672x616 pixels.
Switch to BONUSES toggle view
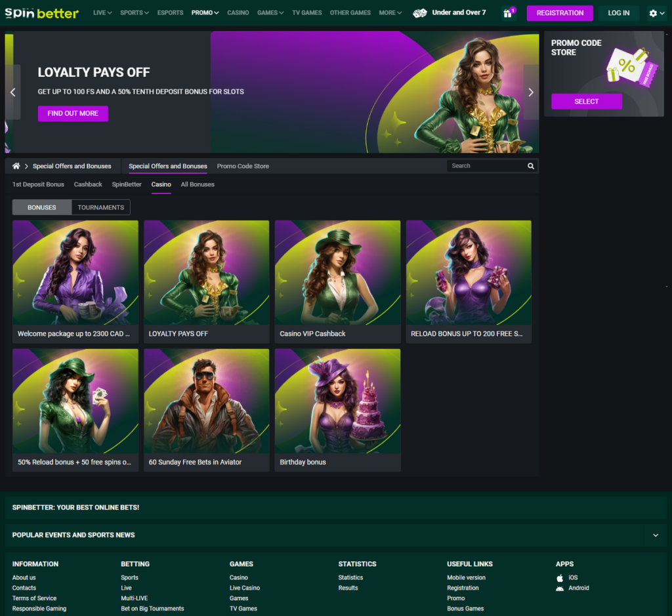42,207
